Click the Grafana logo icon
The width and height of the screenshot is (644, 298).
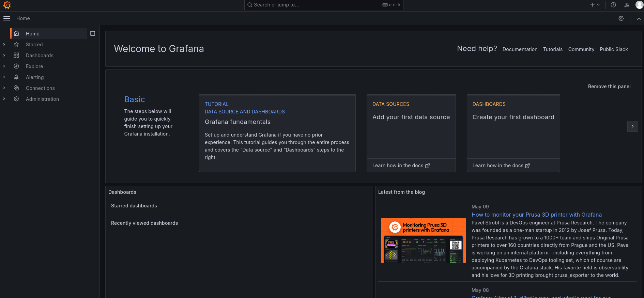[x=7, y=5]
